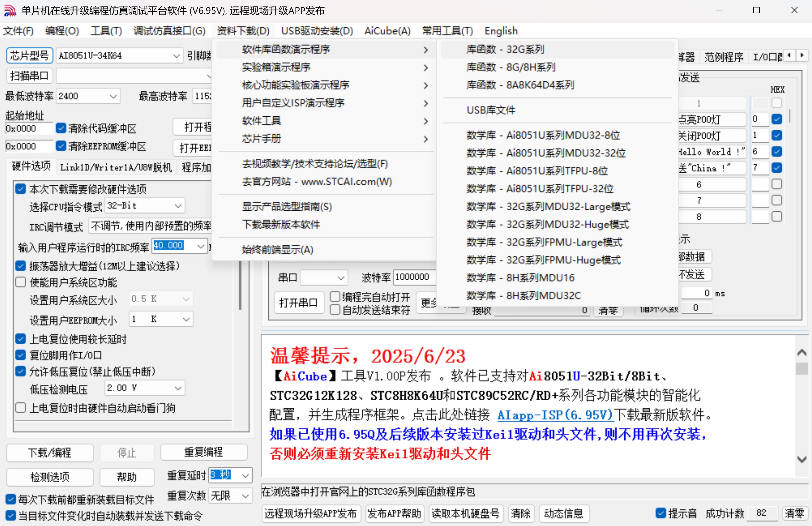Open 文件(F) menu
Image resolution: width=812 pixels, height=526 pixels.
point(18,31)
